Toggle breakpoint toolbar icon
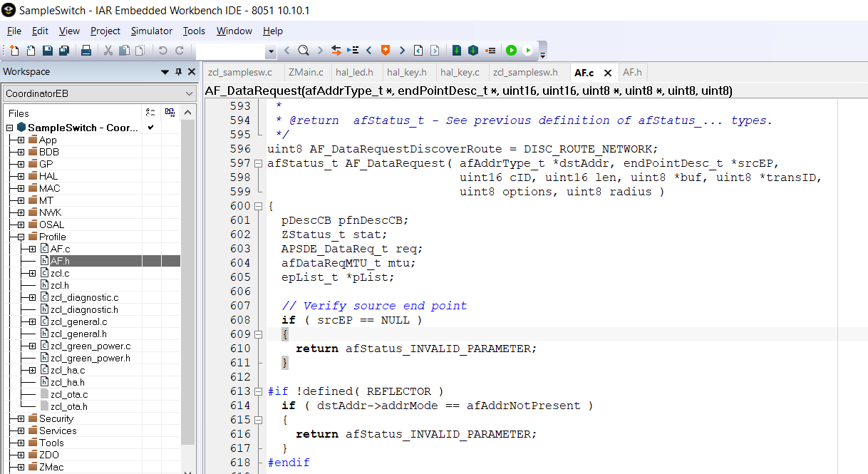Viewport: 868px width, 474px height. tap(490, 51)
